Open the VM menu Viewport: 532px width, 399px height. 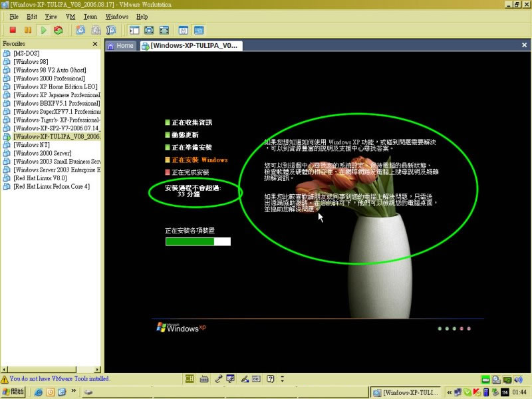pyautogui.click(x=70, y=17)
